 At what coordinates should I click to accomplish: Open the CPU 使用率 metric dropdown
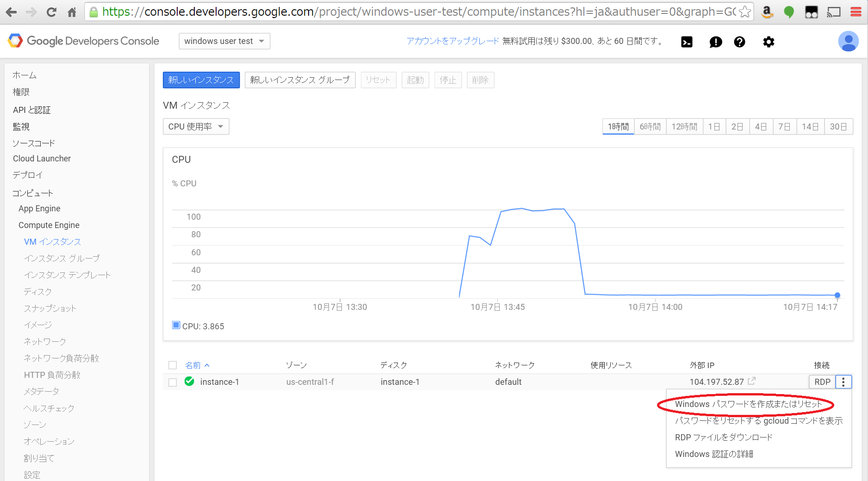pos(196,127)
